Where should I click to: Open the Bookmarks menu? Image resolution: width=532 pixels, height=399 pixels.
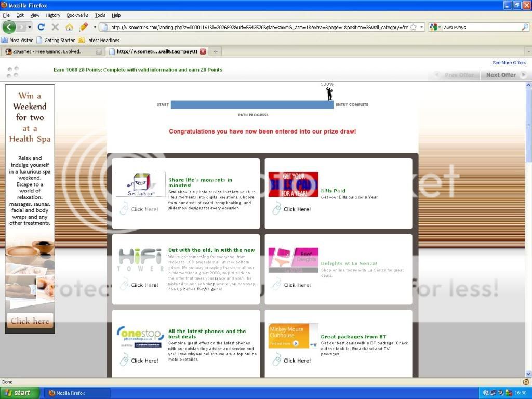coord(77,15)
